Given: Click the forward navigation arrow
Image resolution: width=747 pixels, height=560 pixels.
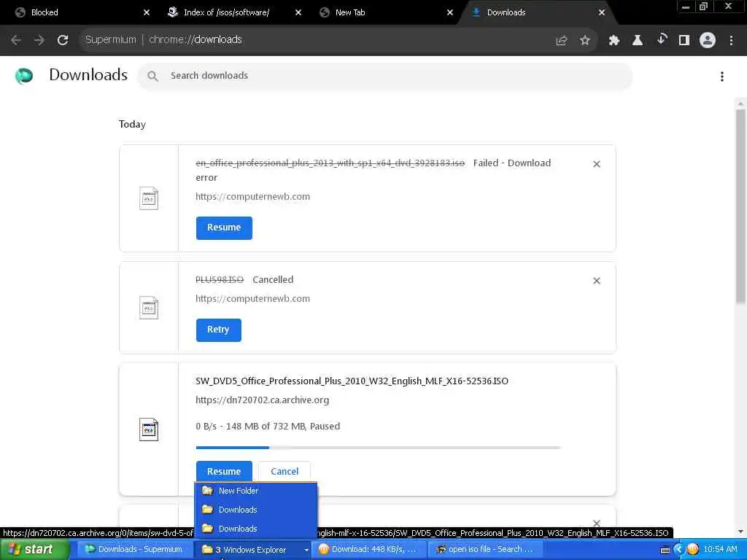Looking at the screenshot, I should pyautogui.click(x=39, y=40).
